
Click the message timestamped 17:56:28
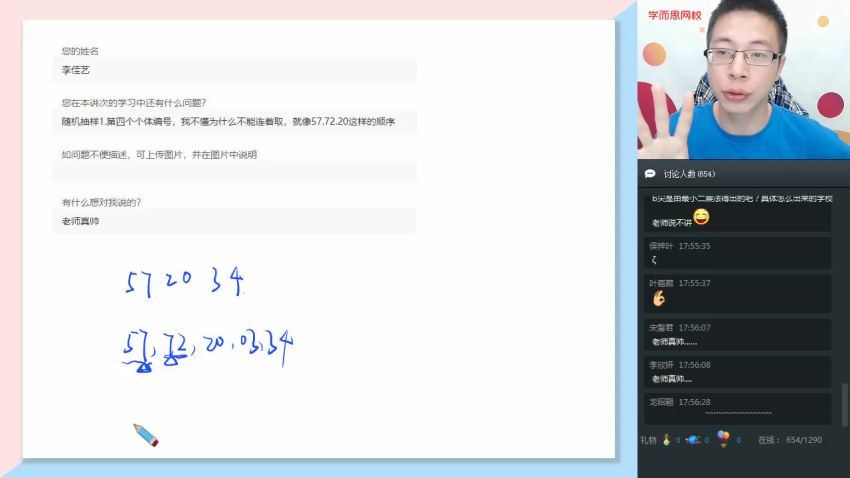[737, 408]
